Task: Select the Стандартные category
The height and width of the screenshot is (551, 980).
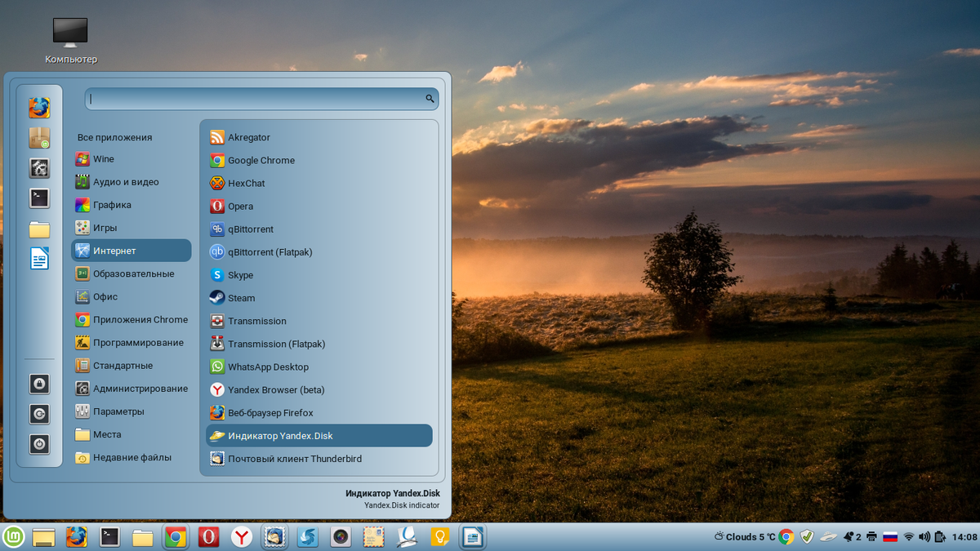Action: point(131,366)
